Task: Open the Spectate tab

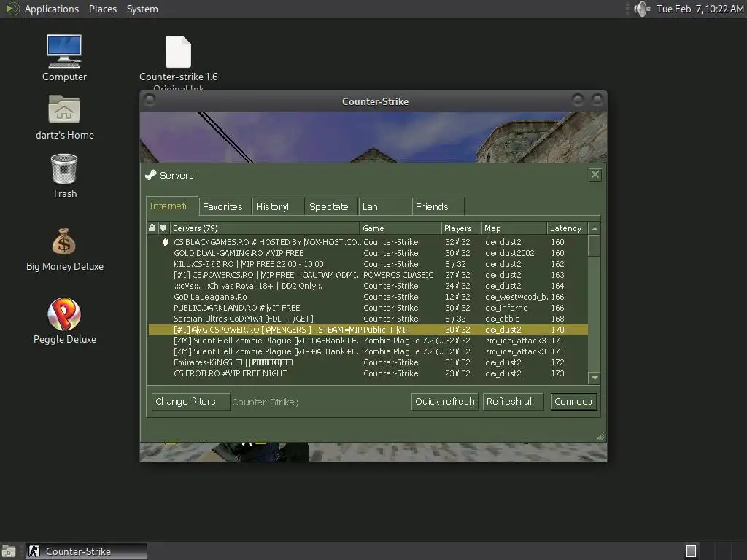Action: (331, 206)
